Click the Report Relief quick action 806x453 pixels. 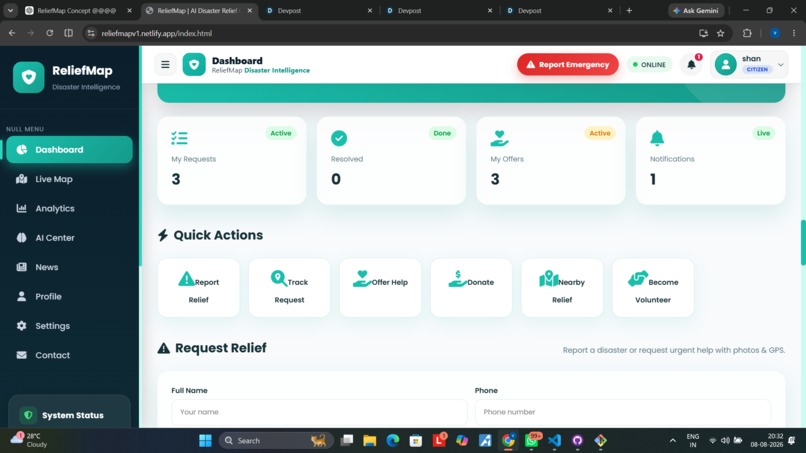click(x=198, y=287)
